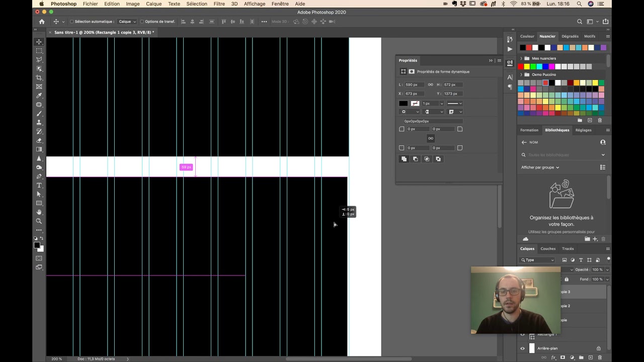Switch to the Couches tab
644x362 pixels.
(x=548, y=248)
